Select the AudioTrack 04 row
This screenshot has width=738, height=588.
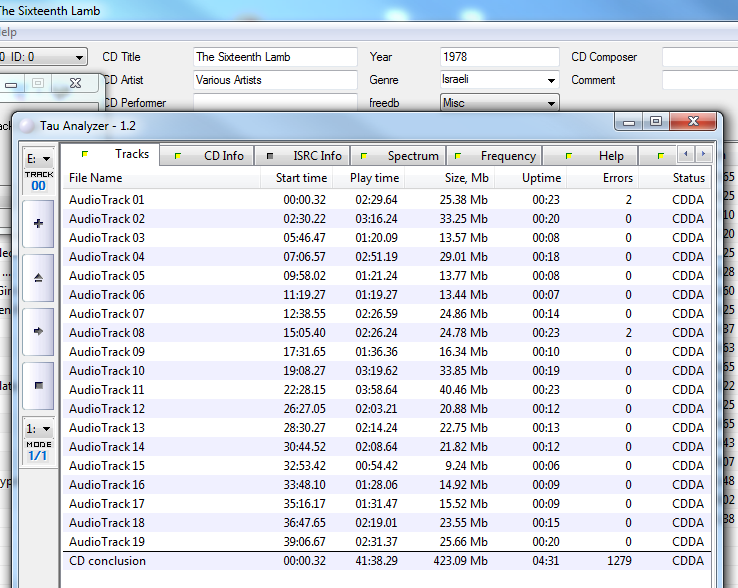386,257
